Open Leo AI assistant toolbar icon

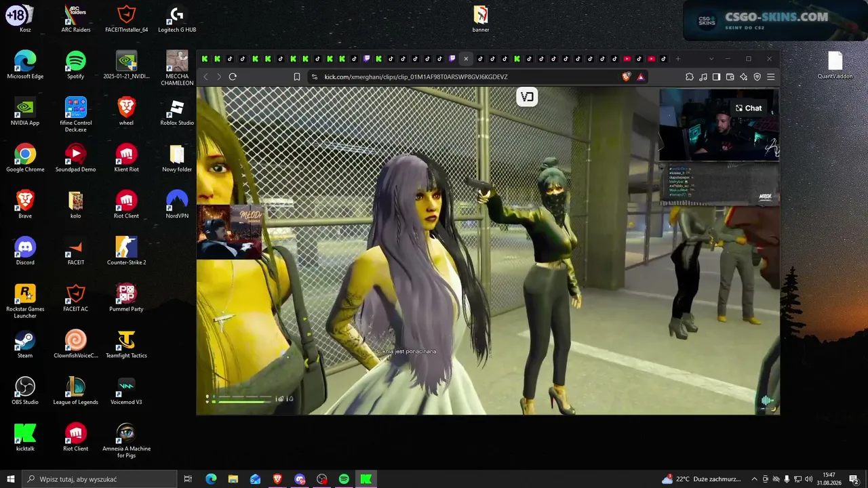(744, 77)
